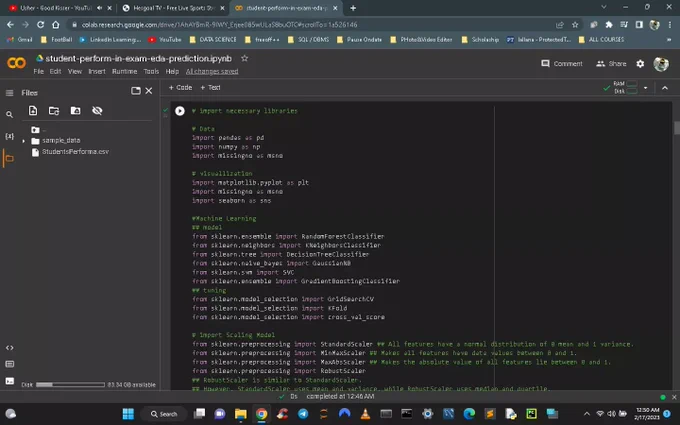The width and height of the screenshot is (680, 425).
Task: Refresh the file browser list
Action: (54, 111)
